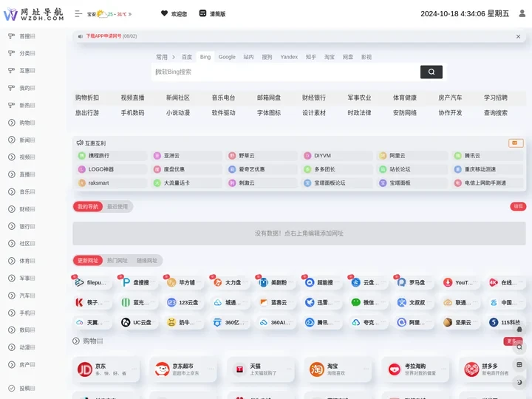
Task: Open the 文叔叔 shortcut
Action: click(x=415, y=302)
